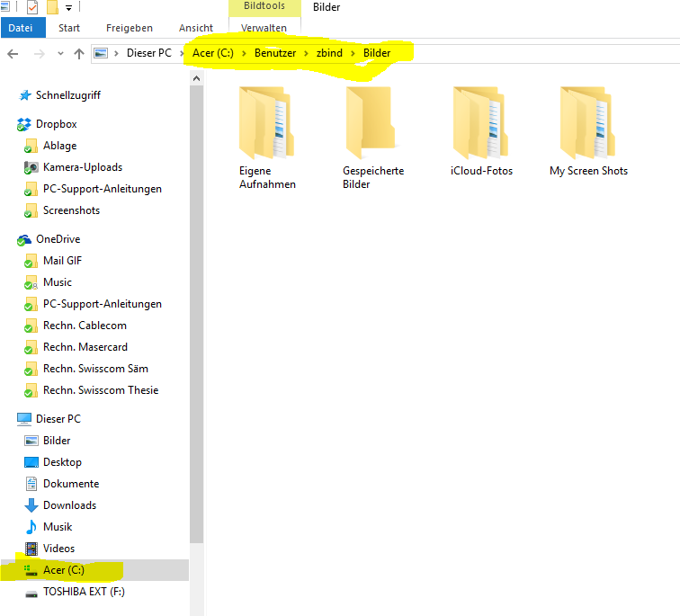Viewport: 680px width, 616px height.
Task: Expand the chevron after Acer (C:) in path
Action: point(244,53)
